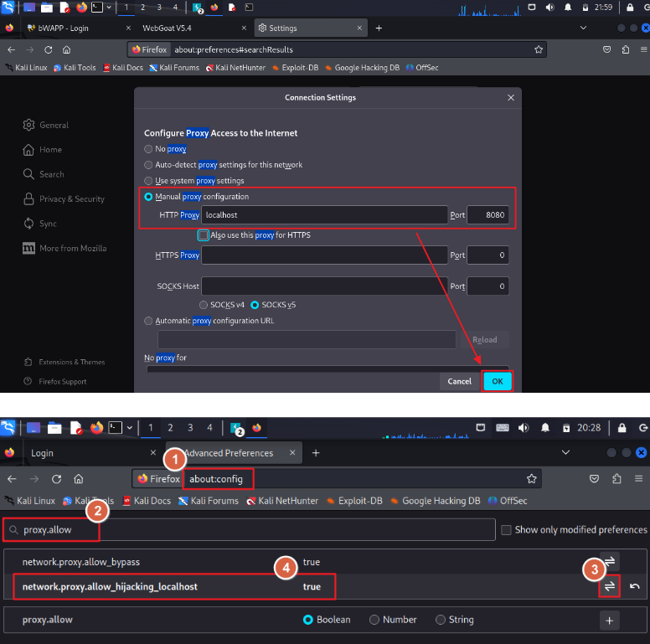The image size is (650, 644).
Task: Choose Automatic proxy configuration URL option
Action: pyautogui.click(x=148, y=321)
